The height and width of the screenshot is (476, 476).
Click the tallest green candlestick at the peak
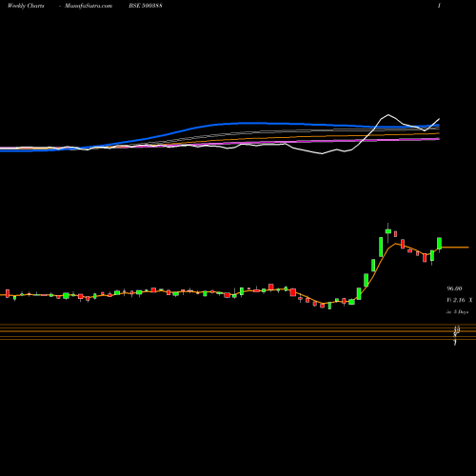coord(381,247)
